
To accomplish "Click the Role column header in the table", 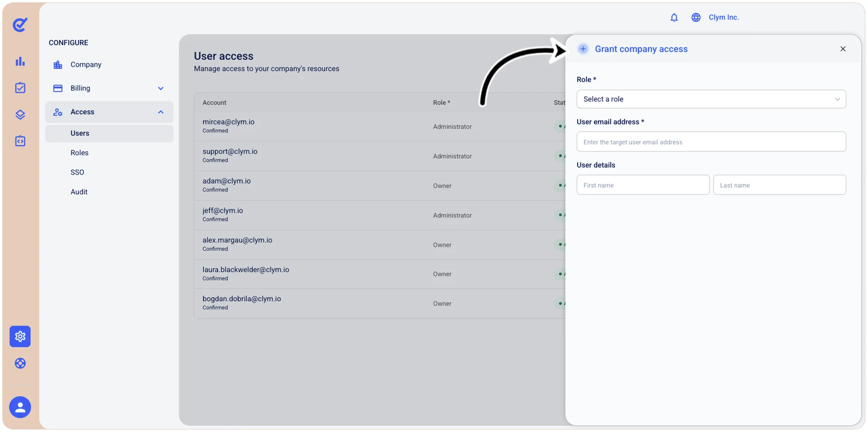I will 441,103.
